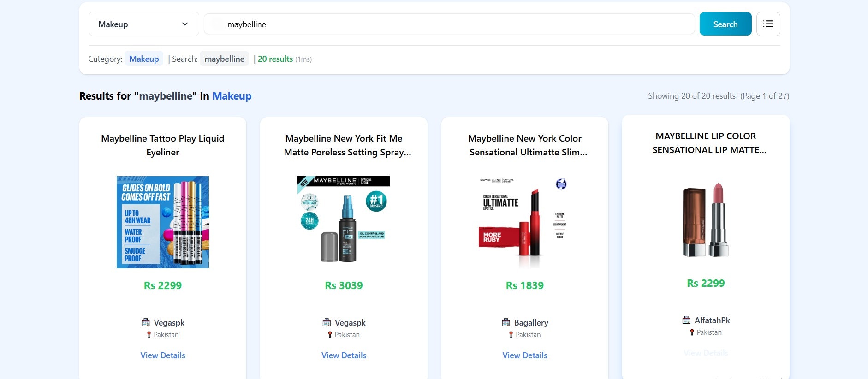Open the Makeup category dropdown

143,24
